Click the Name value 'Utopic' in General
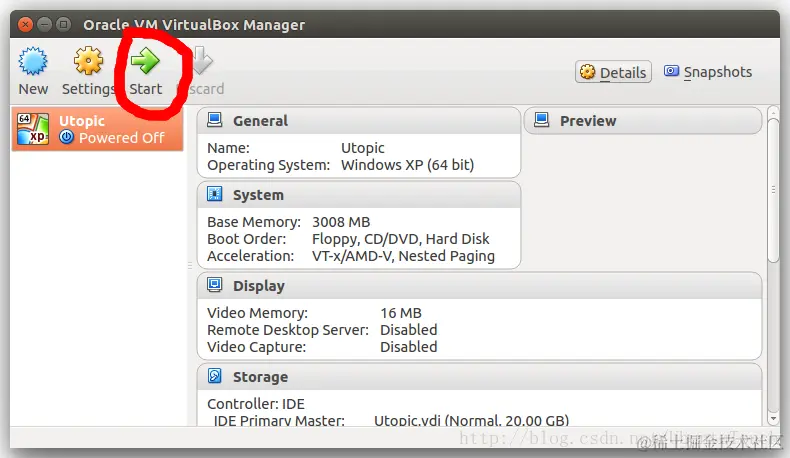790x458 pixels. pyautogui.click(x=363, y=148)
